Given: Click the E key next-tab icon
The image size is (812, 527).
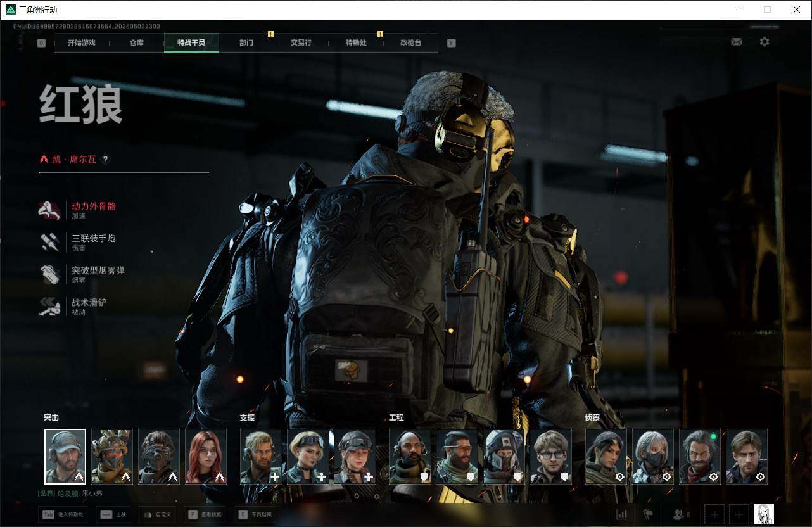Looking at the screenshot, I should pos(451,43).
